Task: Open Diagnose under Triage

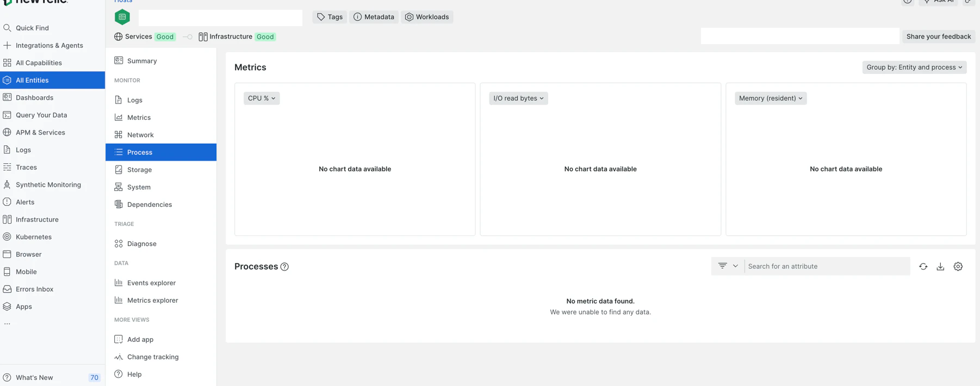Action: coord(161,244)
